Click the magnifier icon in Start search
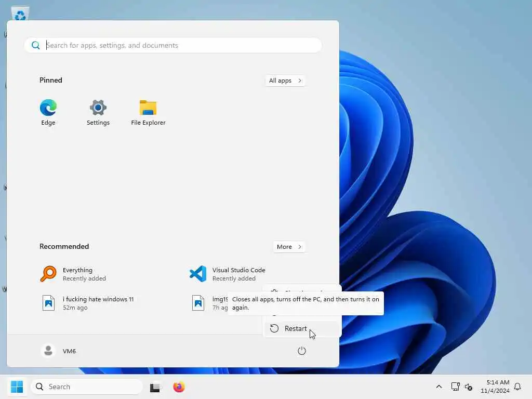 [x=36, y=45]
